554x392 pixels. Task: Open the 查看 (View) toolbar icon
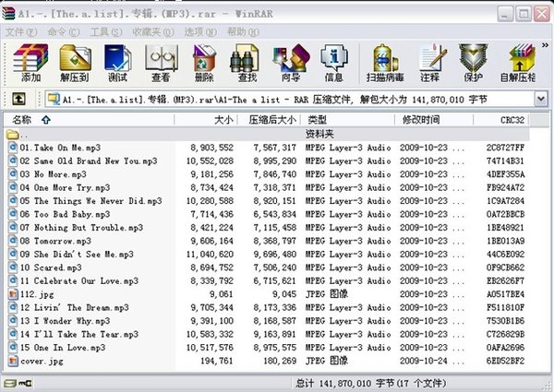coord(161,63)
